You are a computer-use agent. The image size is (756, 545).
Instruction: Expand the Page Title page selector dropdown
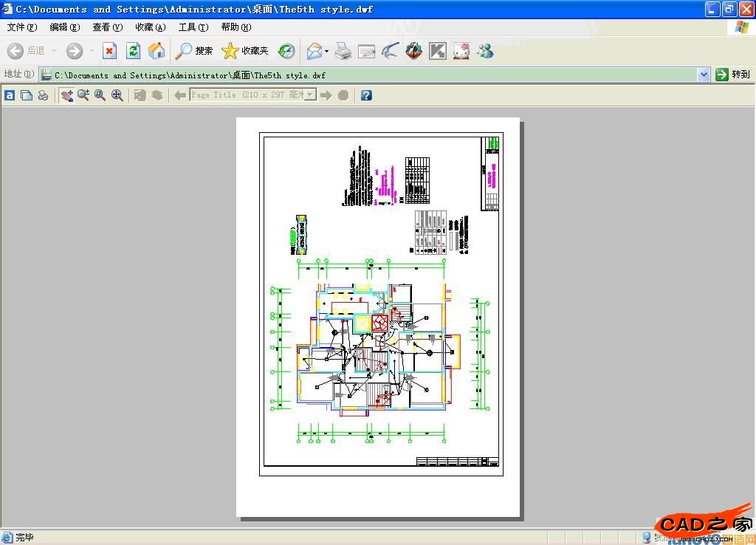click(x=310, y=95)
